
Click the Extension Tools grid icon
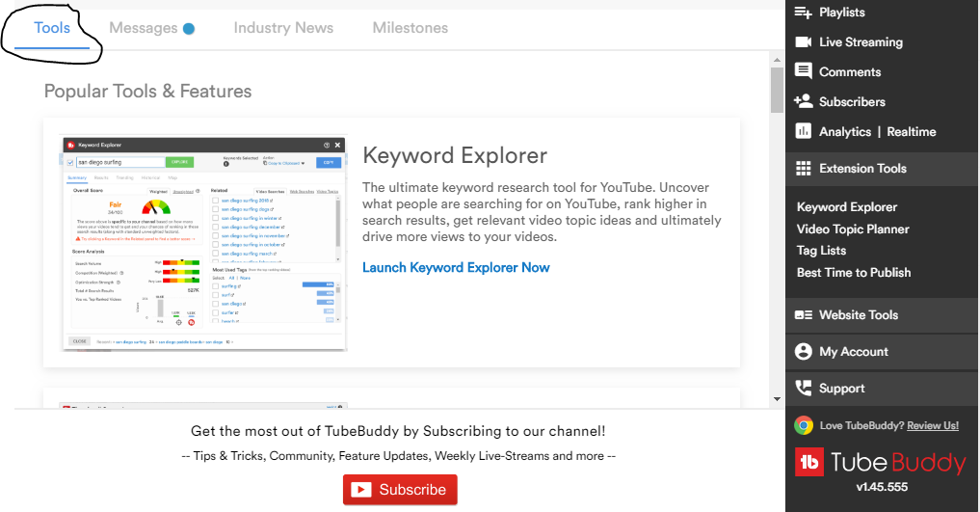803,168
